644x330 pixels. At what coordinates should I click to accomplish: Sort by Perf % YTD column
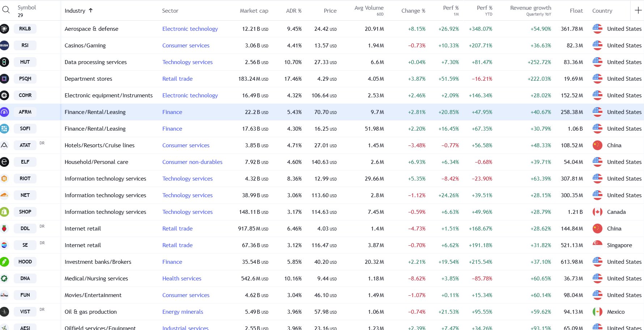(484, 10)
